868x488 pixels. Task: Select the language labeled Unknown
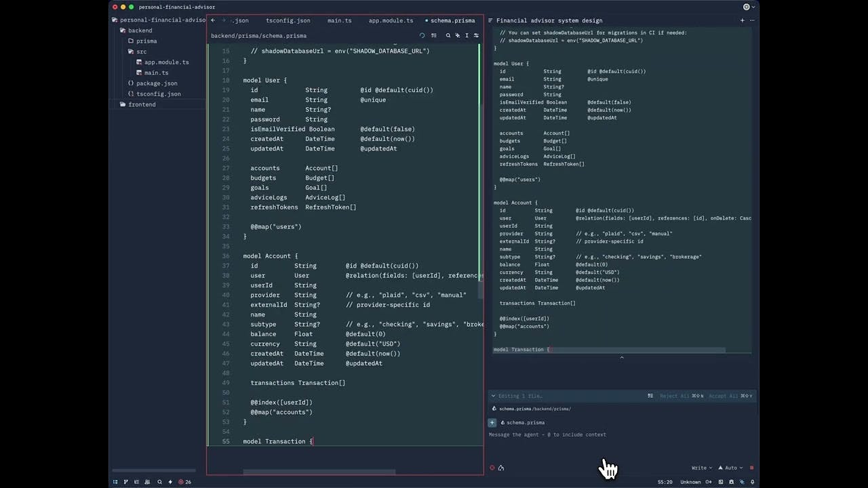point(690,482)
